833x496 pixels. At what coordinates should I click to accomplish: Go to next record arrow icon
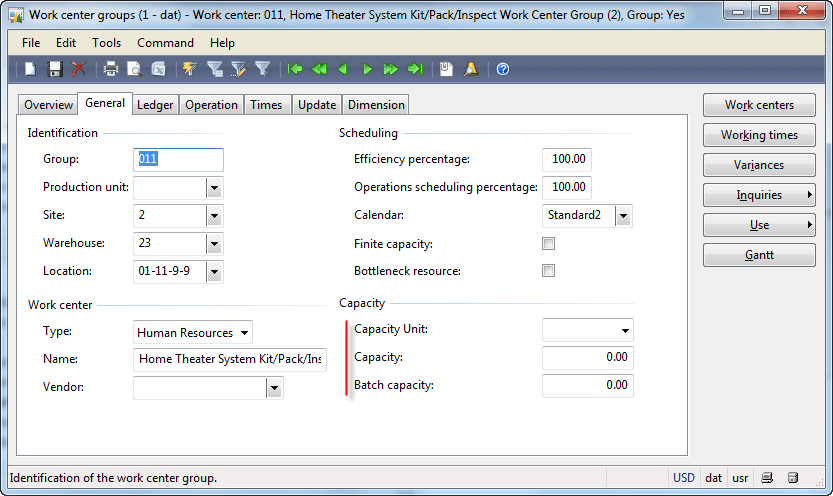[367, 69]
